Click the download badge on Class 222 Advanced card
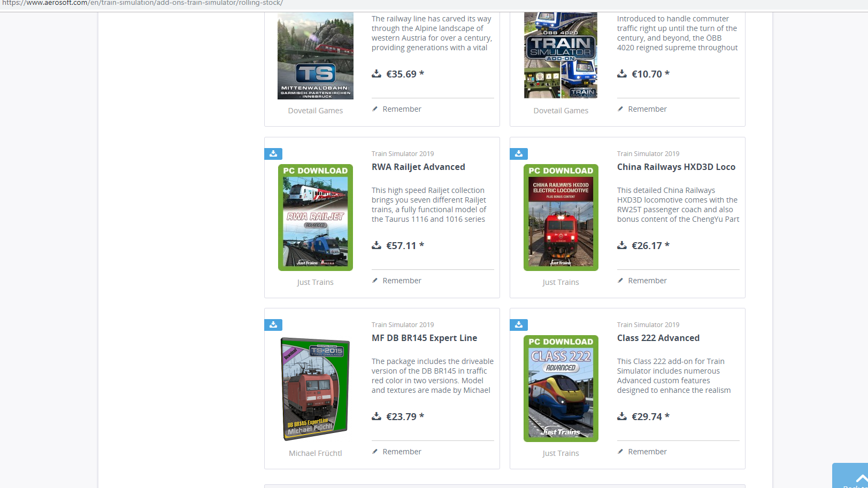 click(x=519, y=324)
